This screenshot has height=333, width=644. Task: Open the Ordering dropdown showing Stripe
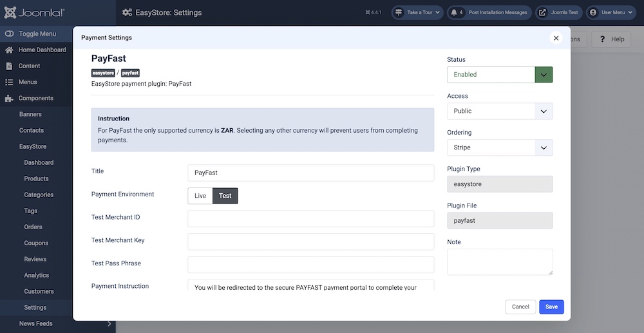(500, 147)
